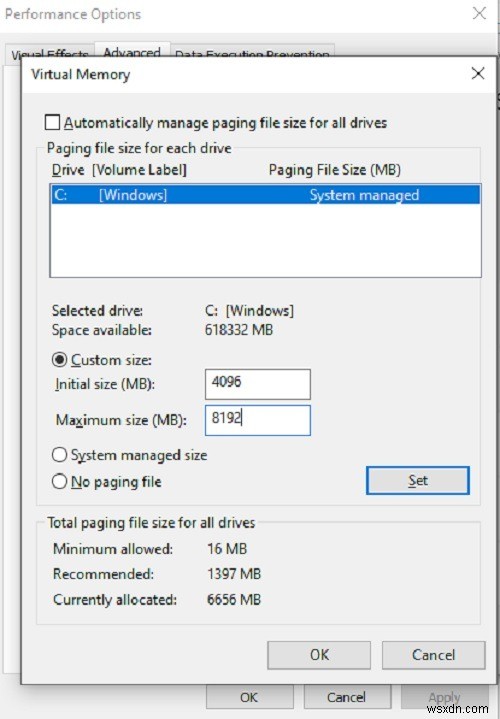Focus the Maximum size input field

[x=258, y=420]
